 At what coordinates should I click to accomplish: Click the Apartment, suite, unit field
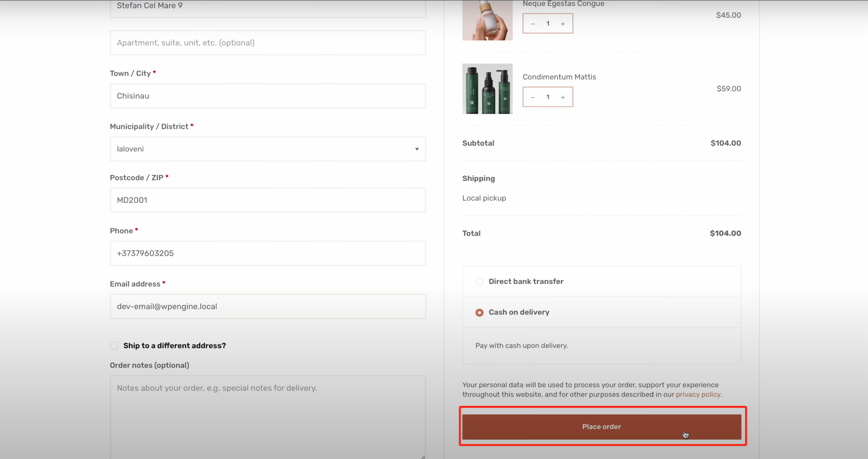point(268,43)
